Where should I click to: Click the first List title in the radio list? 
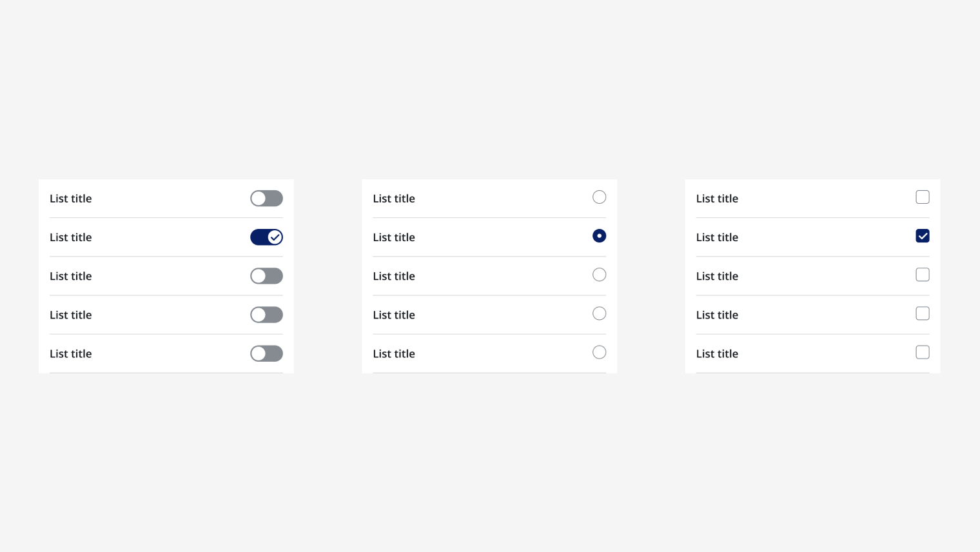(394, 199)
